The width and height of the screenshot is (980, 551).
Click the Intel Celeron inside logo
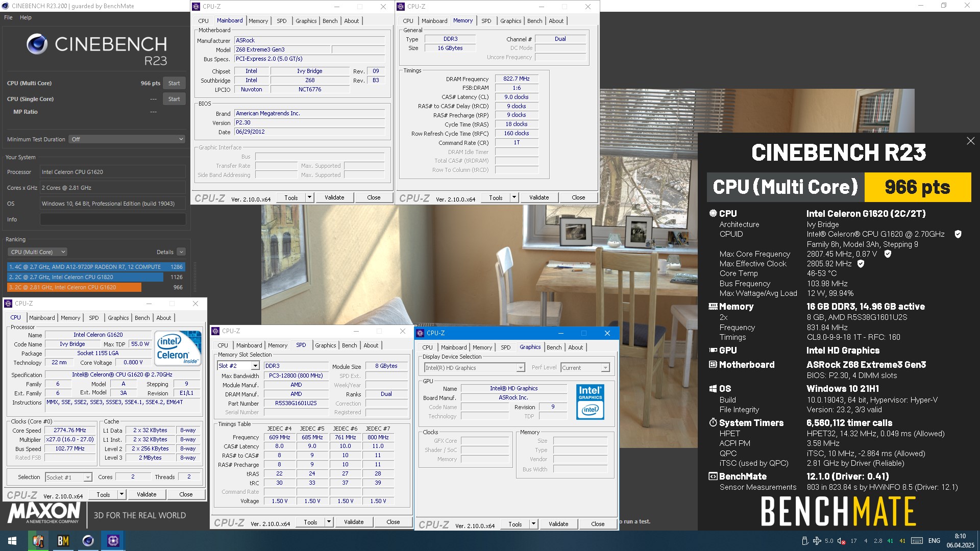[177, 348]
